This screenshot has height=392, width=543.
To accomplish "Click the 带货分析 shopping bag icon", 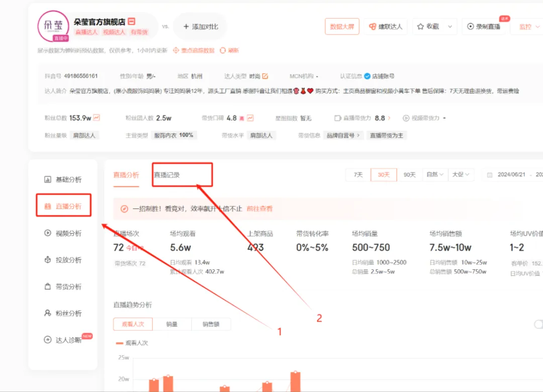I will 48,286.
